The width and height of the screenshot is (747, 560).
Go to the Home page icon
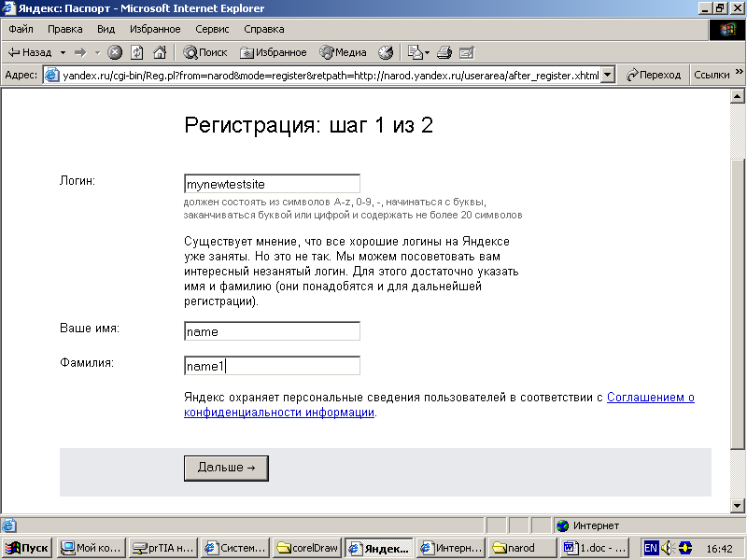(x=160, y=52)
